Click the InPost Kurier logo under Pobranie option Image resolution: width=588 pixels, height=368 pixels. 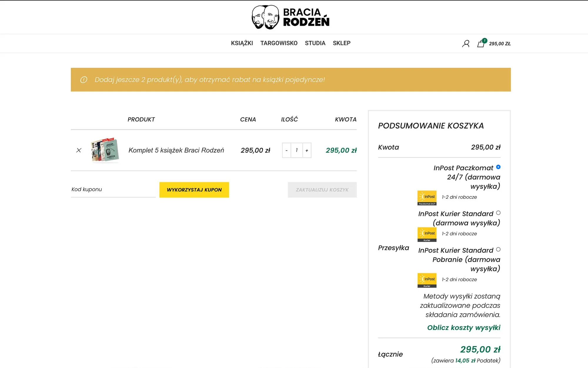pyautogui.click(x=427, y=280)
